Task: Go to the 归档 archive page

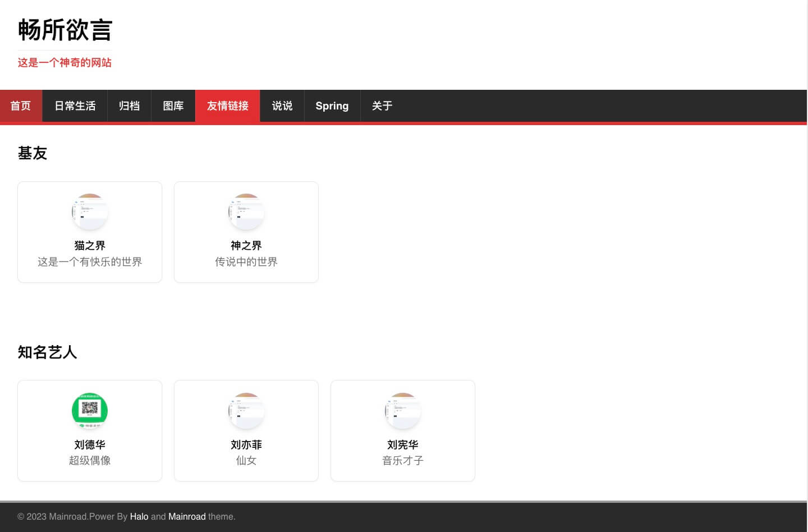Action: [x=129, y=106]
